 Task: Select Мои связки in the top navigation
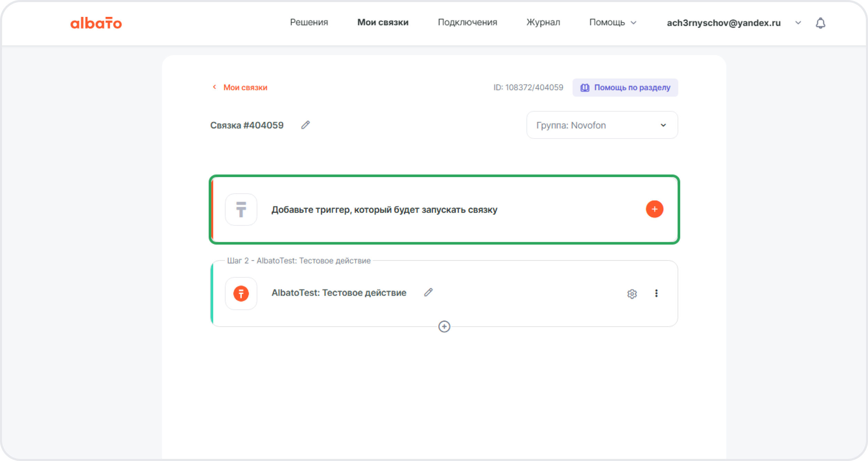[x=383, y=22]
